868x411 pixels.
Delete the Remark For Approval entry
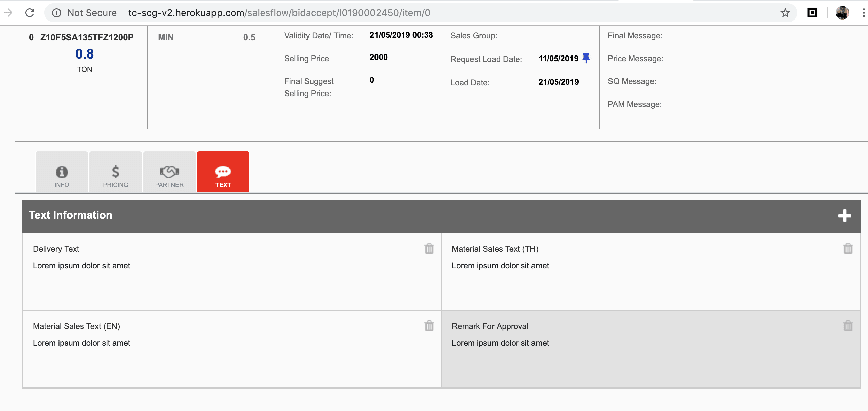pos(847,326)
